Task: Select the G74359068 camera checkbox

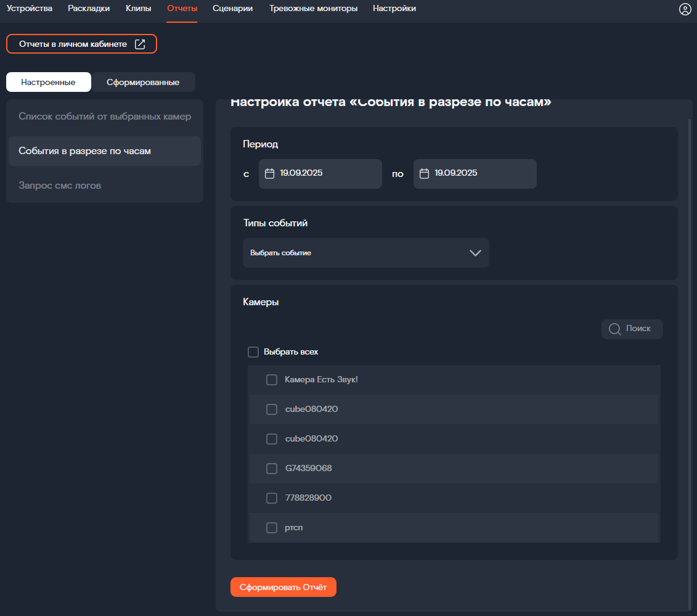Action: [272, 469]
